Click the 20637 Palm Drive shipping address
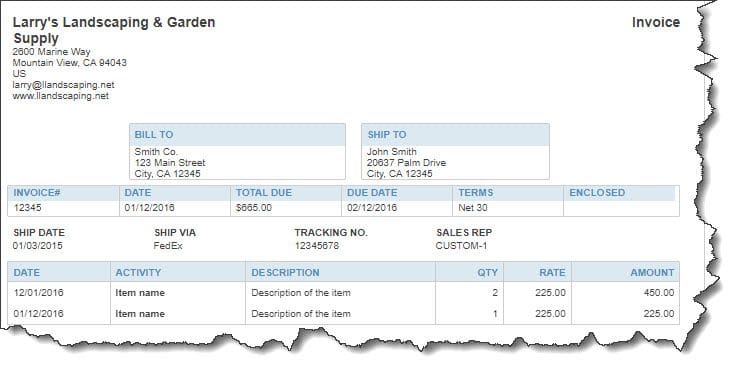740x374 pixels. click(406, 162)
